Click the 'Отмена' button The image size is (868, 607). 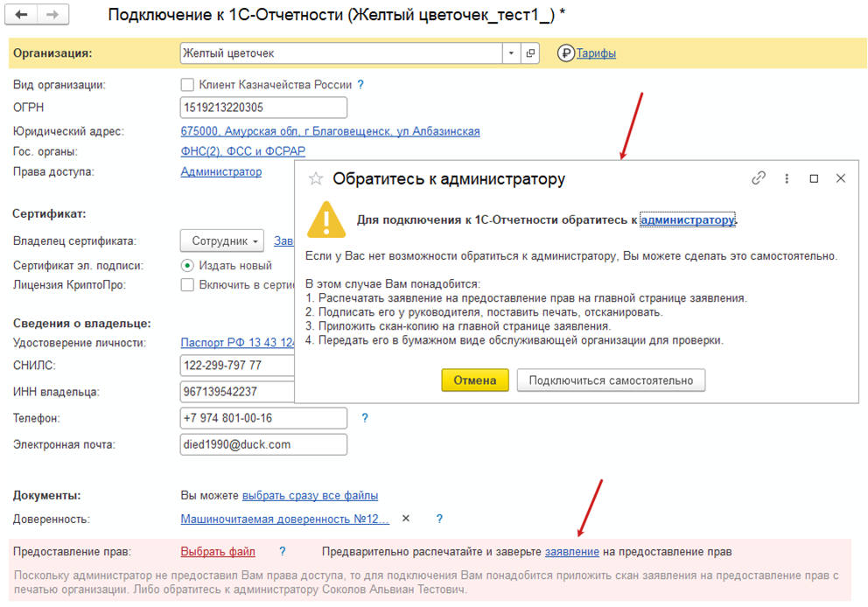point(475,380)
